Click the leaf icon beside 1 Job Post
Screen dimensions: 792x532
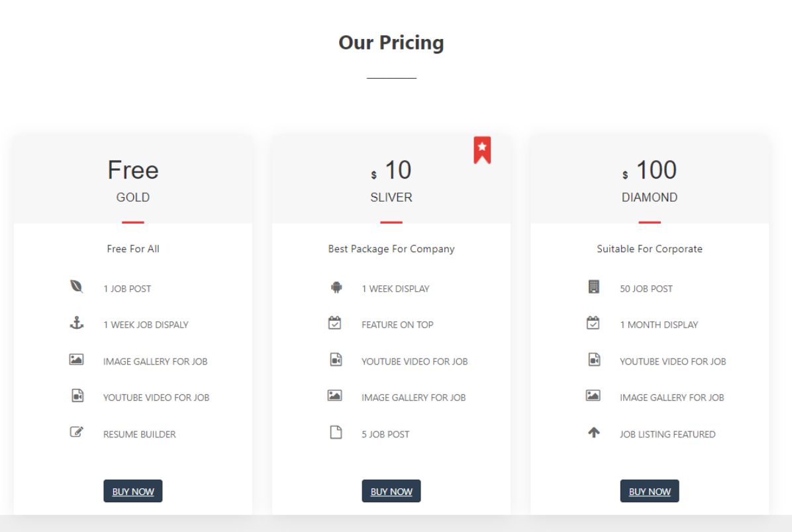[x=76, y=287]
